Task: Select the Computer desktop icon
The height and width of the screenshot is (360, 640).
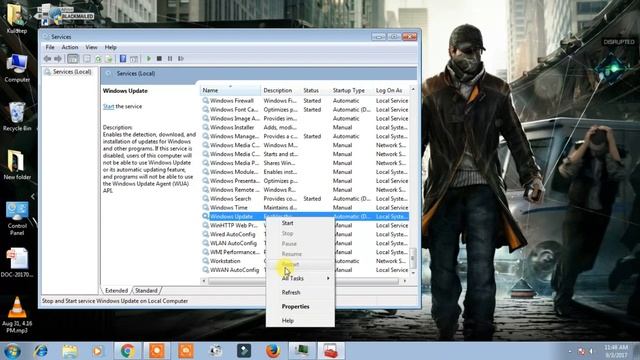Action: (x=17, y=68)
